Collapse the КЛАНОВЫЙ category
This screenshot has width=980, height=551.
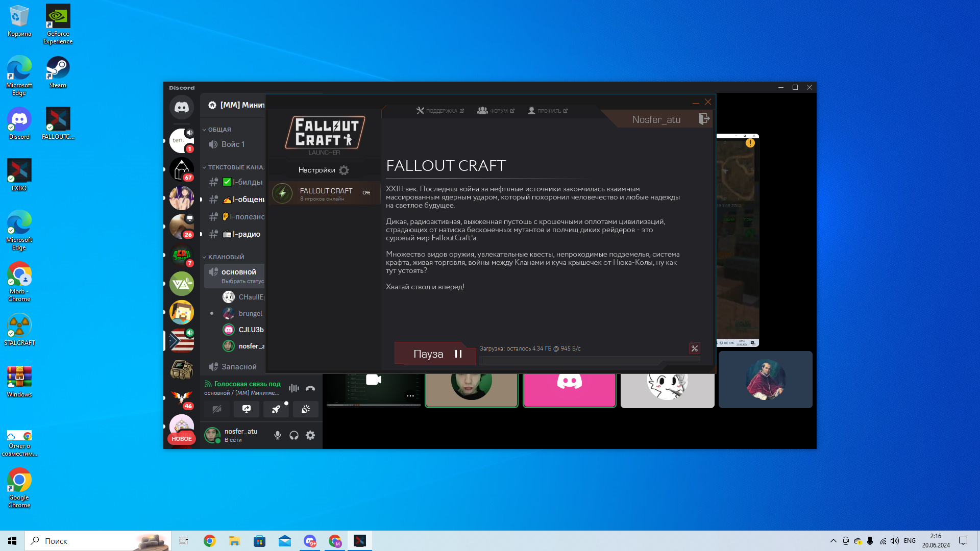[x=224, y=257]
